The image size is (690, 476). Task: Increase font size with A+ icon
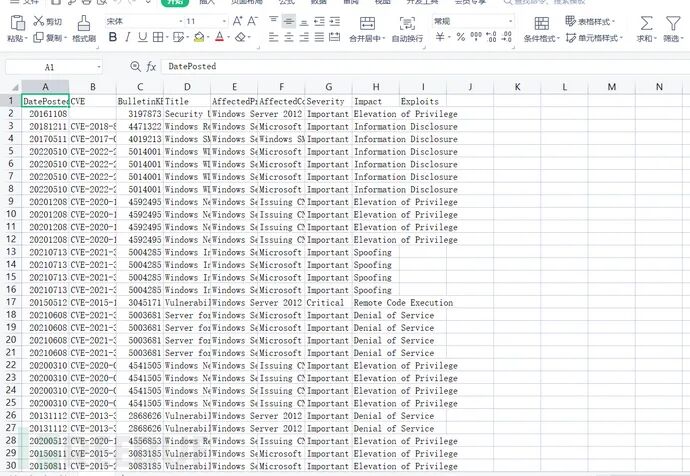[237, 21]
